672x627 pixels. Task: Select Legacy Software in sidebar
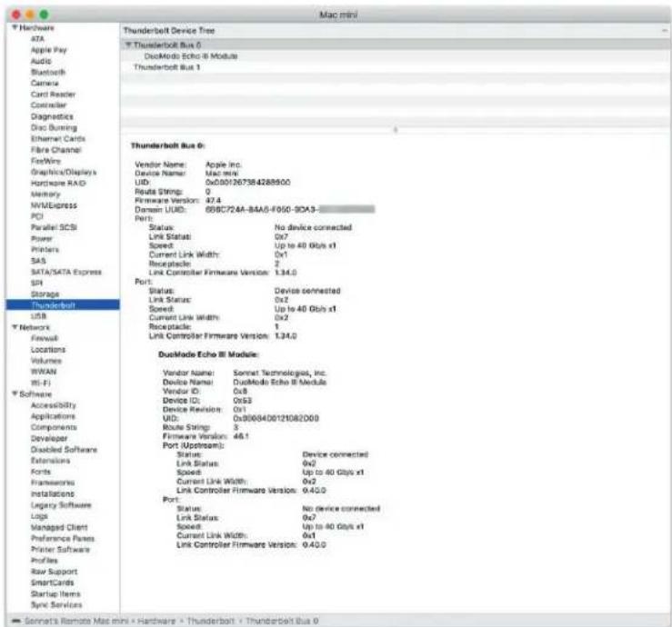tap(61, 505)
